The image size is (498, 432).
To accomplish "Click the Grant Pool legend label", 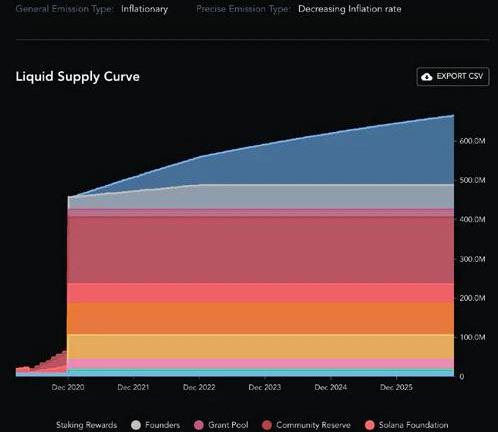I will 228,425.
